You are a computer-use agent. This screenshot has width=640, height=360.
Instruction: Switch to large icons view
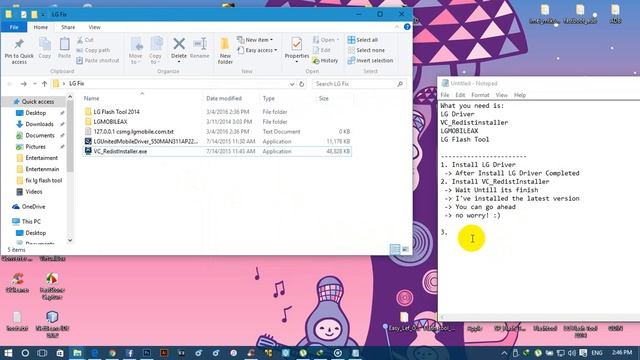pyautogui.click(x=405, y=249)
